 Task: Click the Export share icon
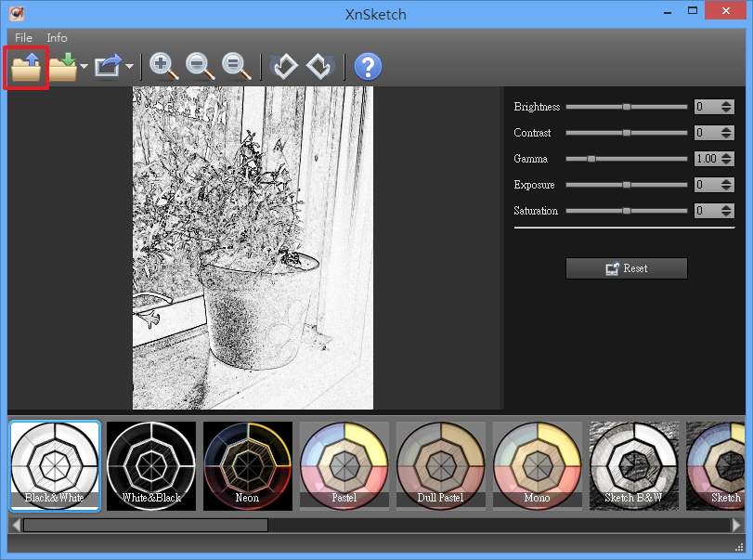[x=109, y=68]
